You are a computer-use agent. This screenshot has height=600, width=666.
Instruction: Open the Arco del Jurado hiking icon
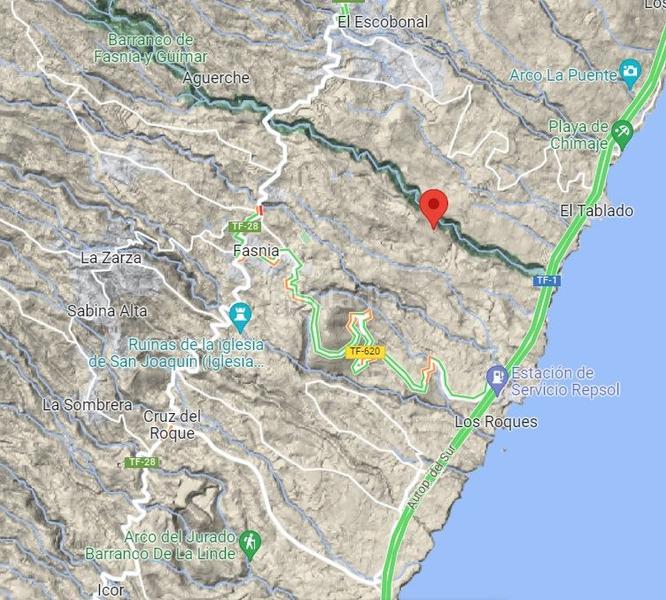[250, 545]
